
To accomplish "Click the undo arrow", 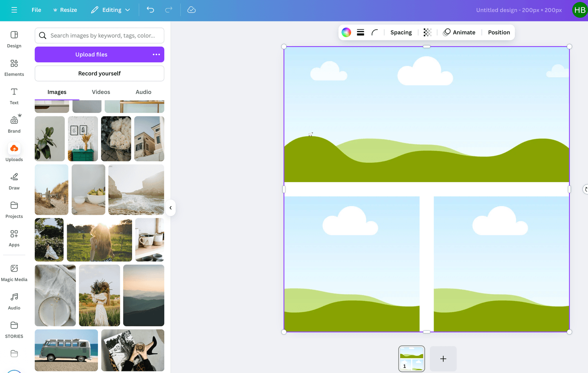I will (151, 10).
